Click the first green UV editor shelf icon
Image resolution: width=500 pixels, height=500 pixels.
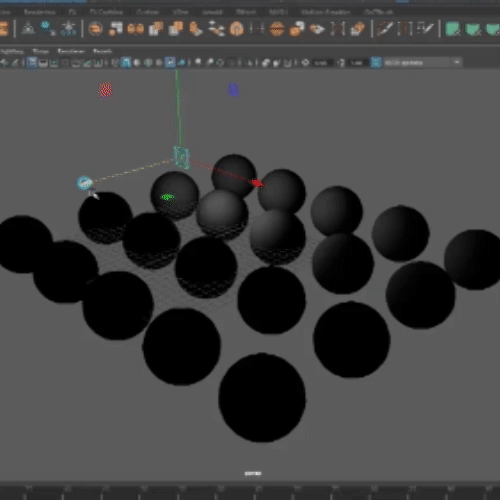[x=453, y=29]
